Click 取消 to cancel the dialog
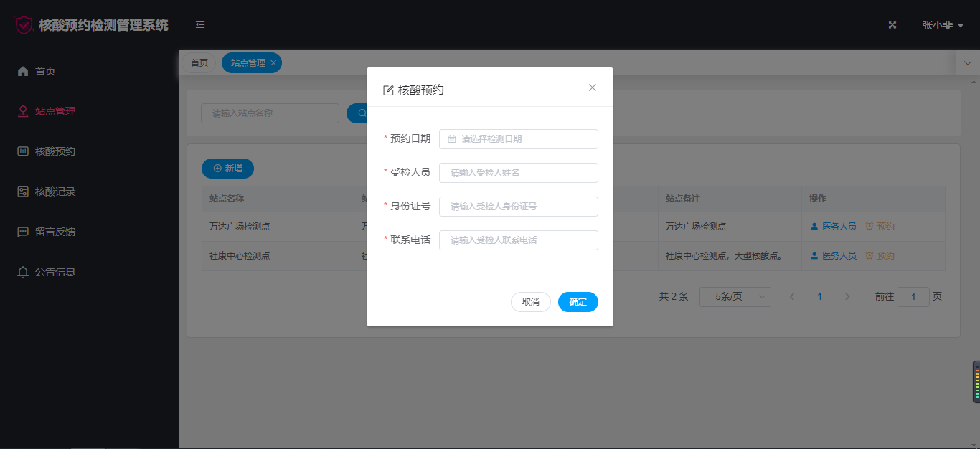 click(x=531, y=302)
